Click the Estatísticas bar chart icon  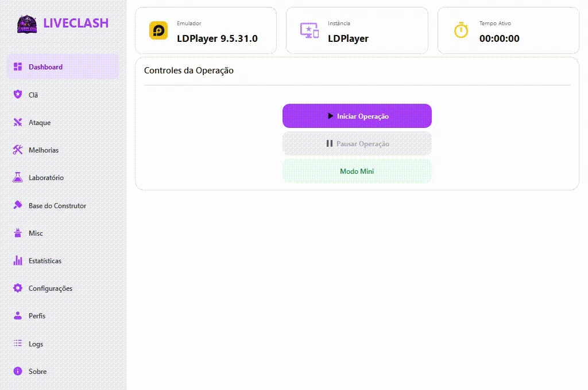point(18,260)
